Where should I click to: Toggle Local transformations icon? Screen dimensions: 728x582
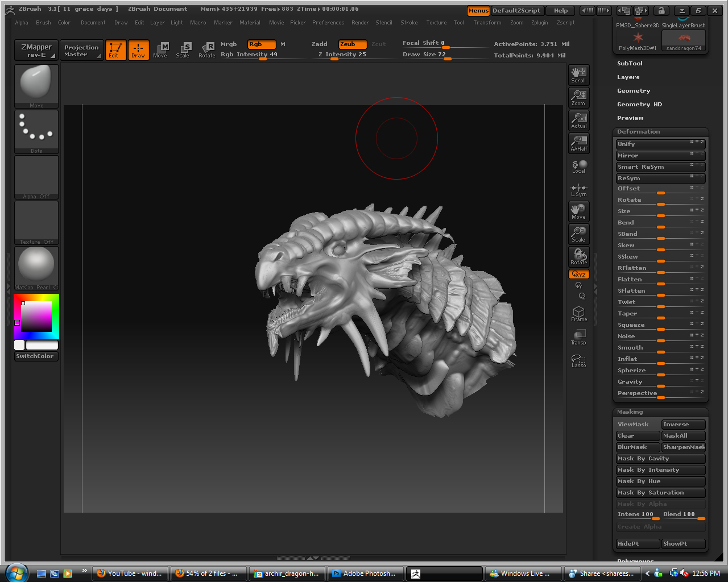pyautogui.click(x=578, y=166)
